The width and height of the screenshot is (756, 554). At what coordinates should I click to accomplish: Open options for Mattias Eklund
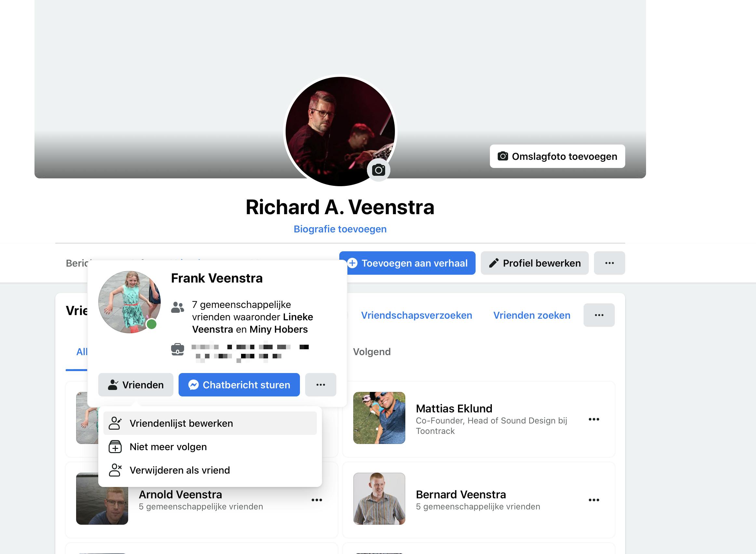pyautogui.click(x=593, y=419)
